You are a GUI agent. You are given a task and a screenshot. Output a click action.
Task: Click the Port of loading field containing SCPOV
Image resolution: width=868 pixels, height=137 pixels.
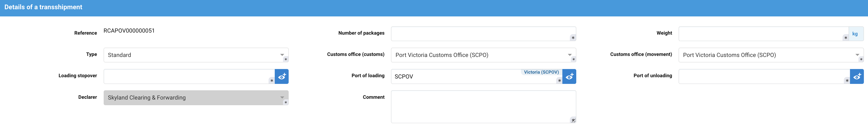tap(455, 77)
